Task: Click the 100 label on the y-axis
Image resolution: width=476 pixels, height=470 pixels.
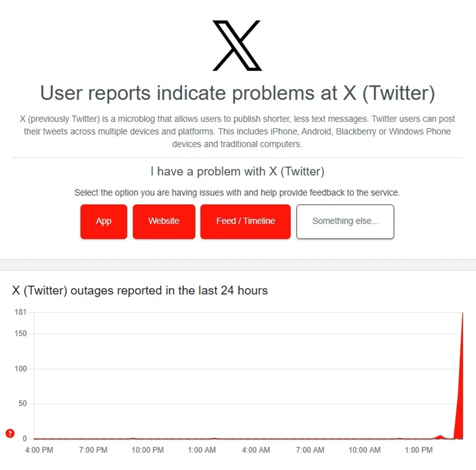Action: tap(20, 369)
